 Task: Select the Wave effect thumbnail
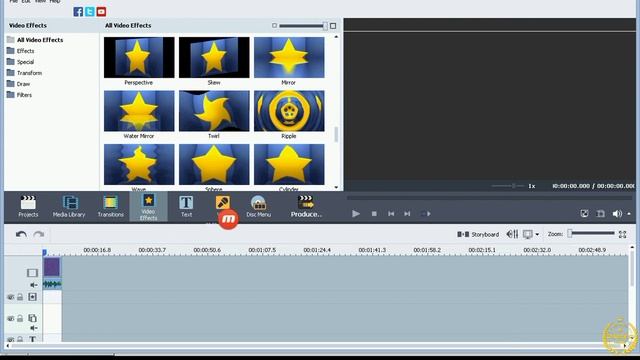tap(139, 164)
